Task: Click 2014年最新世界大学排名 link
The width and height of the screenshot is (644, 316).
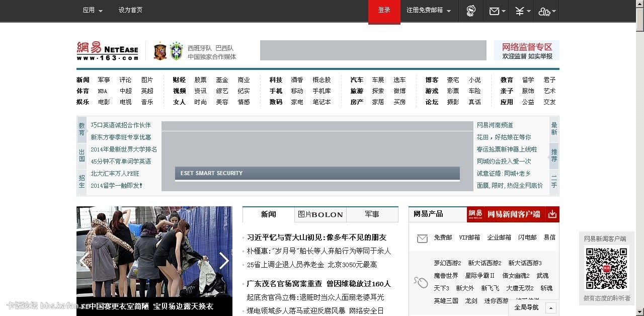Action: pyautogui.click(x=124, y=149)
